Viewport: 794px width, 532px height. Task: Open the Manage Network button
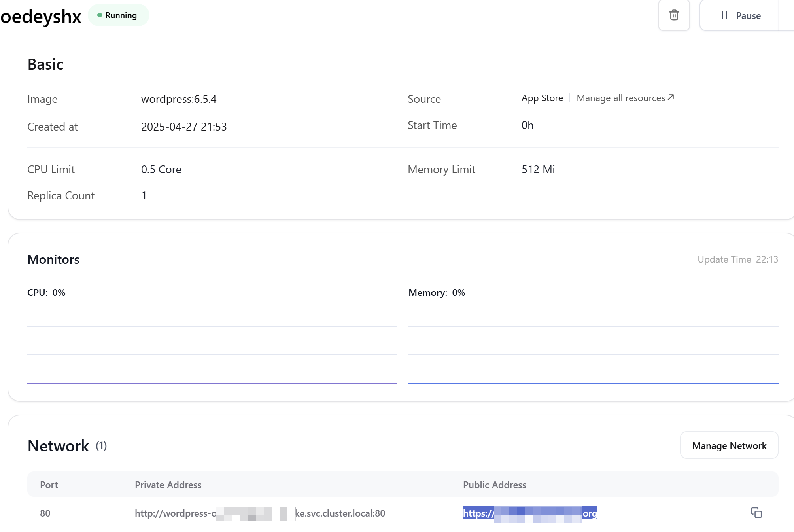click(x=729, y=445)
